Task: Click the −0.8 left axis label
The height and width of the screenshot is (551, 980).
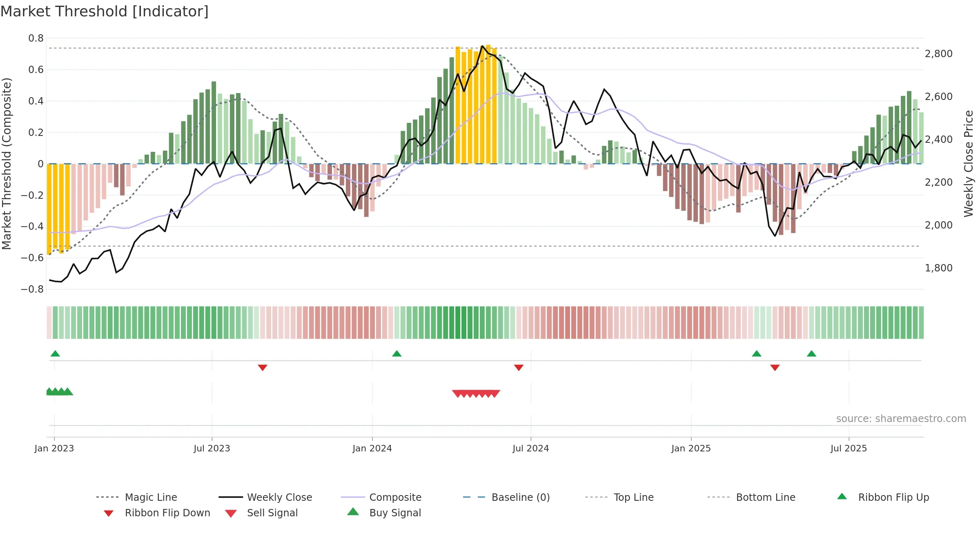Action: 32,289
